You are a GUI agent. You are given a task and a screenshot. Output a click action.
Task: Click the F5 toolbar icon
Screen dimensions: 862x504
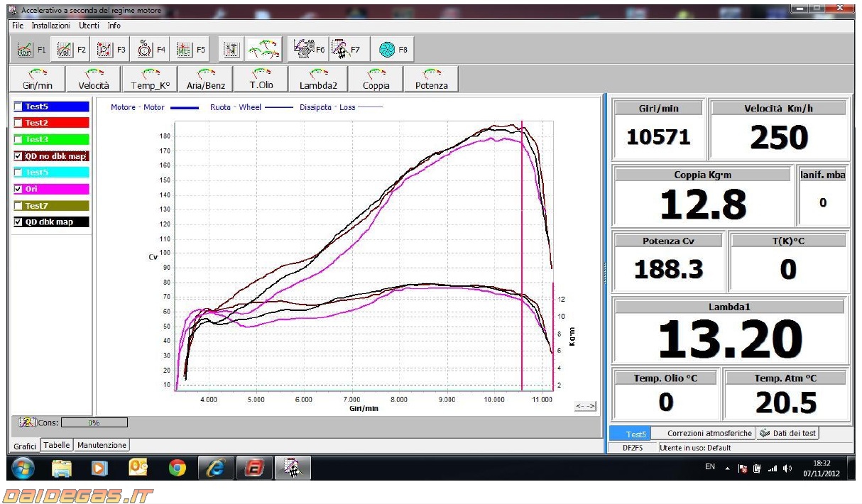(190, 50)
